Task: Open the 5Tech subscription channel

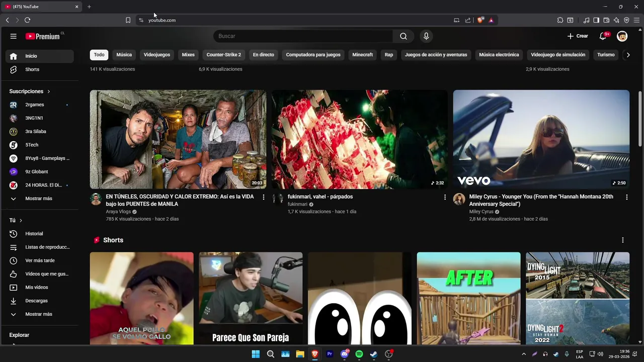Action: coord(40,145)
